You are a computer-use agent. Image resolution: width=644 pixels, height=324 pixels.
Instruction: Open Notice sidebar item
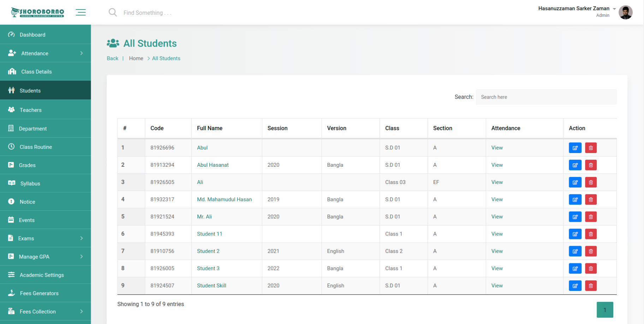(x=45, y=202)
